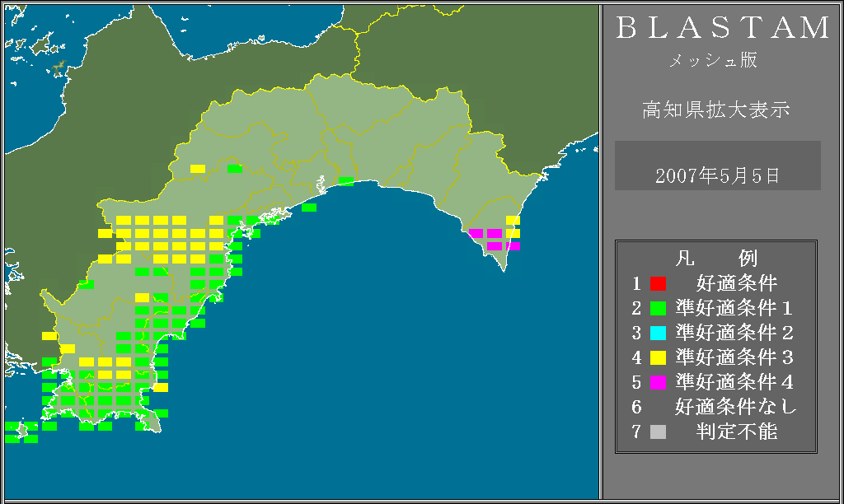The image size is (844, 504).
Task: Click the legend label 準好適条件1
Action: coord(734,308)
